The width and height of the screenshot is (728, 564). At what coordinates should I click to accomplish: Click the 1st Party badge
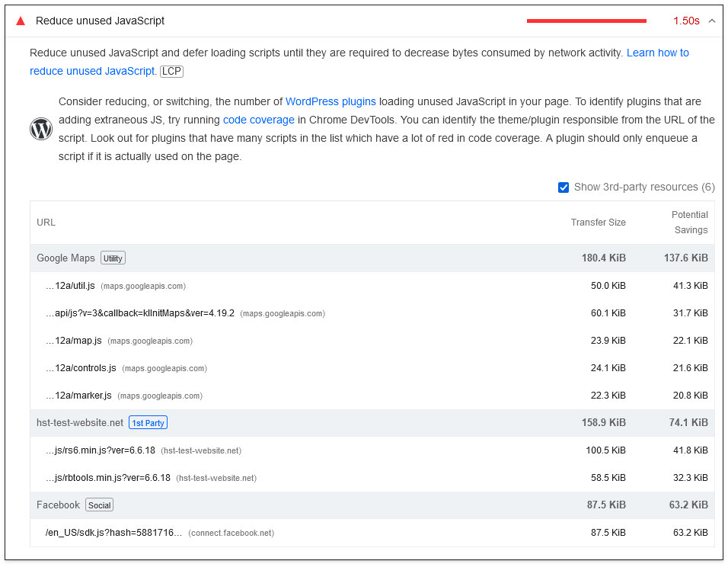(148, 423)
